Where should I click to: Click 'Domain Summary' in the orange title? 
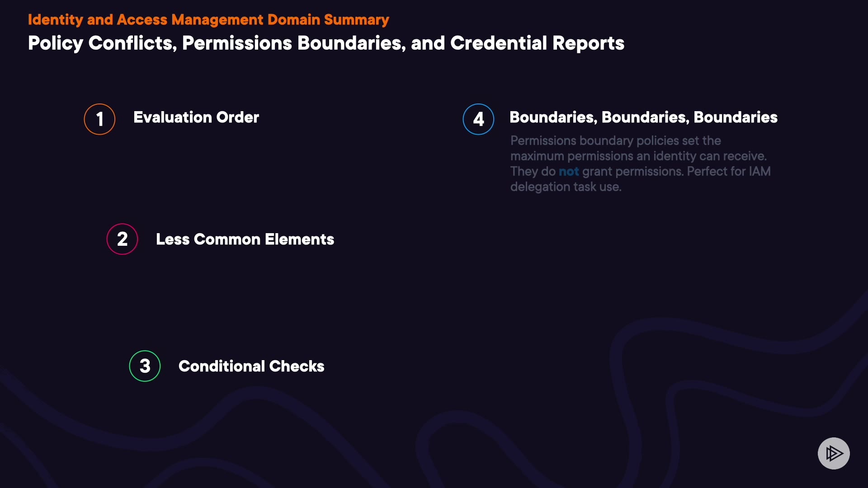pyautogui.click(x=328, y=20)
